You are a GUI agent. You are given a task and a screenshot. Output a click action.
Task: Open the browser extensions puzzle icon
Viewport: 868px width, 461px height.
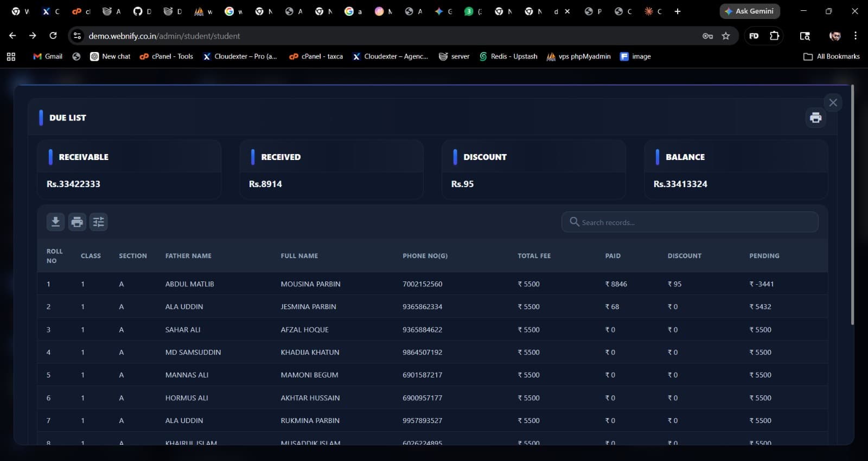pos(775,36)
